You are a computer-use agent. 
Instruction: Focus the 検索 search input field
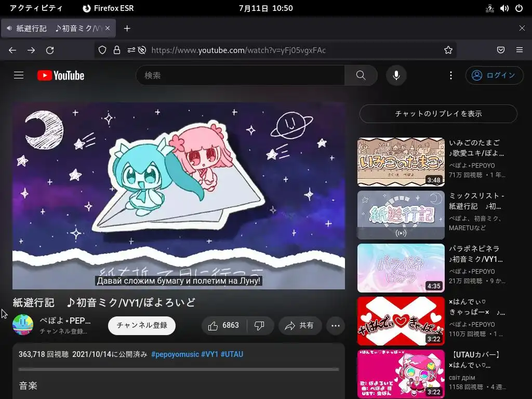(241, 75)
